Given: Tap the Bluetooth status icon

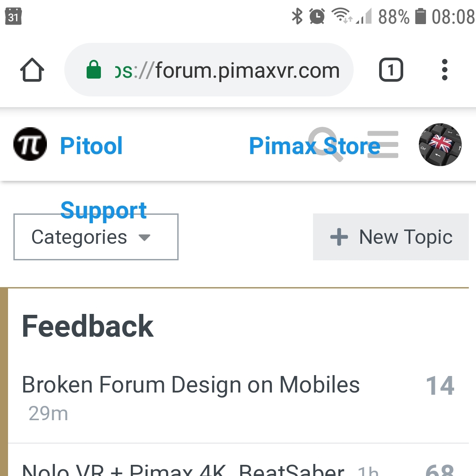Looking at the screenshot, I should tap(296, 17).
